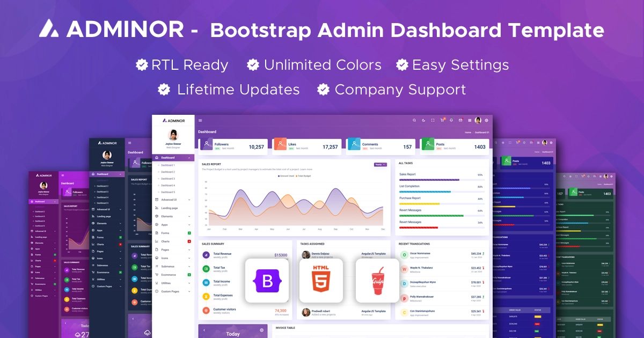Select Dashboard 2 in the sidebar
This screenshot has height=338, width=644.
coord(168,172)
